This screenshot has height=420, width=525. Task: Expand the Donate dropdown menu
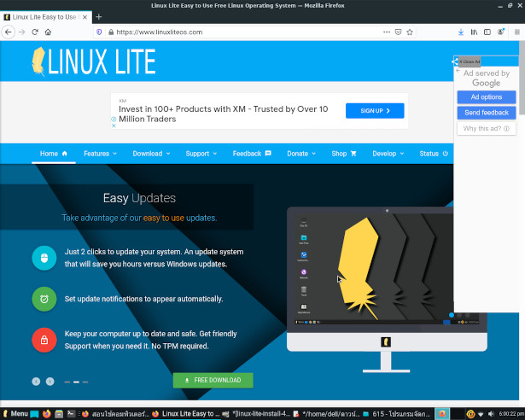(301, 154)
